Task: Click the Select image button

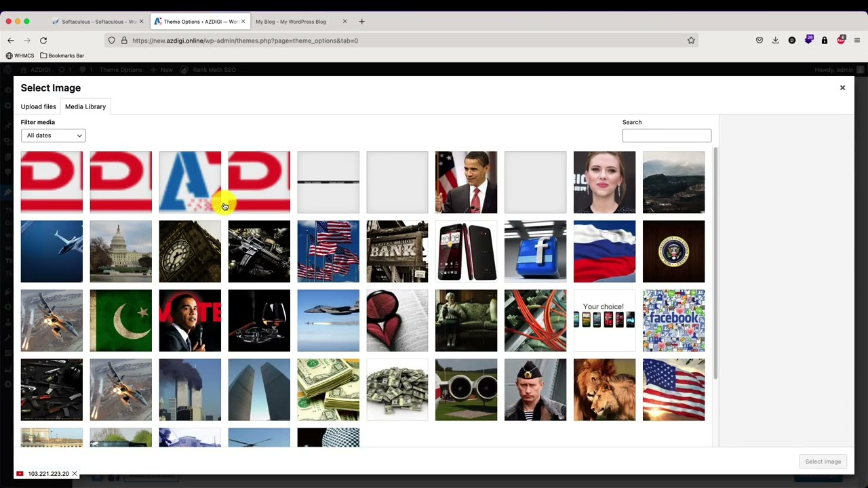Action: click(823, 462)
